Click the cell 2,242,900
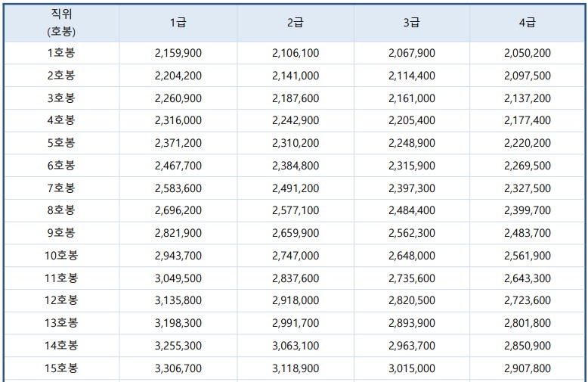The image size is (588, 382). pos(296,120)
